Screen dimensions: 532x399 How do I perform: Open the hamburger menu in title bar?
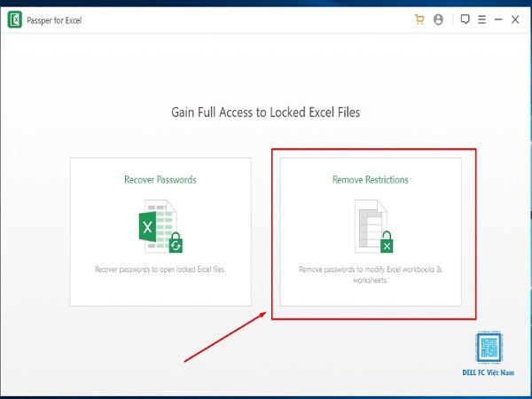click(x=481, y=20)
